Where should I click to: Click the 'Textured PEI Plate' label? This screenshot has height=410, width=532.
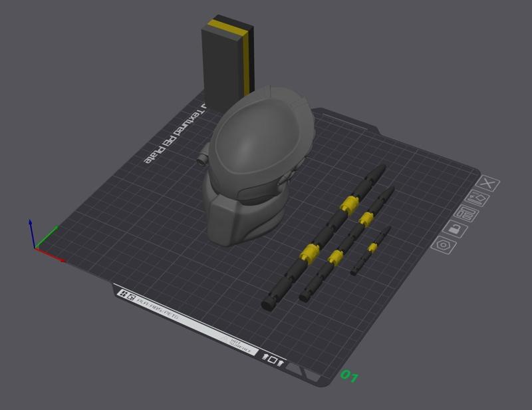175,134
